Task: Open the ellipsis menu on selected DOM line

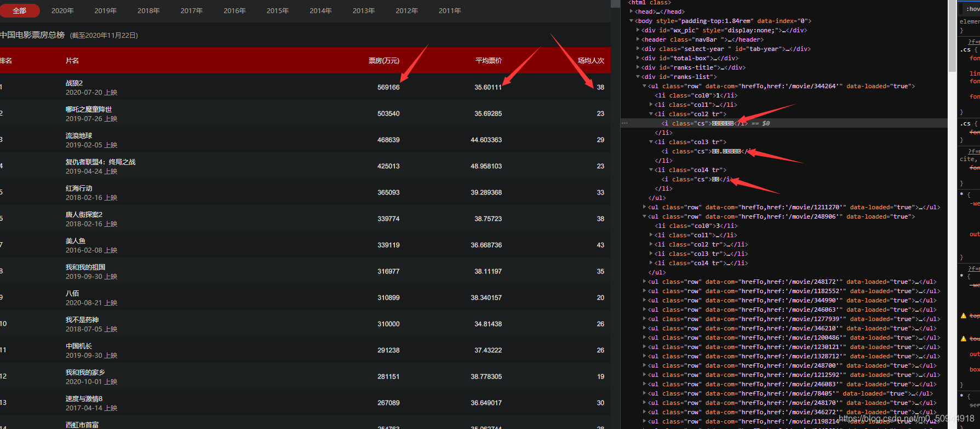Action: coord(624,123)
